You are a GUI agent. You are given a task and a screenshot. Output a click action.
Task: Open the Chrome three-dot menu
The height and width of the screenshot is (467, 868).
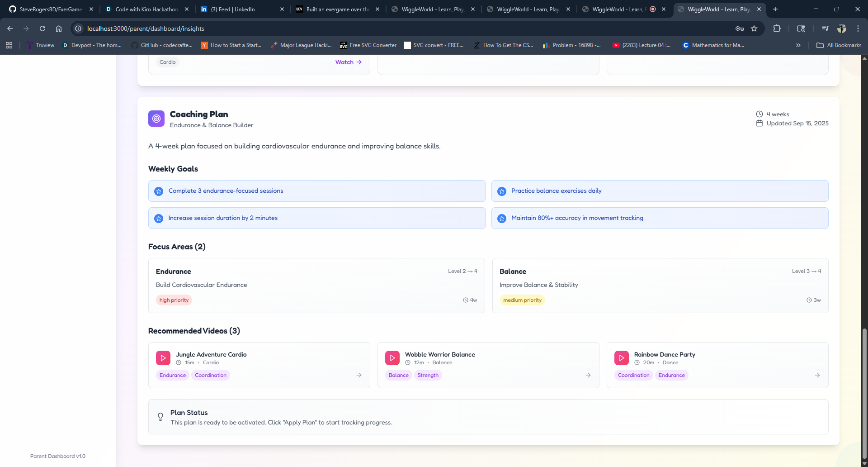(858, 29)
